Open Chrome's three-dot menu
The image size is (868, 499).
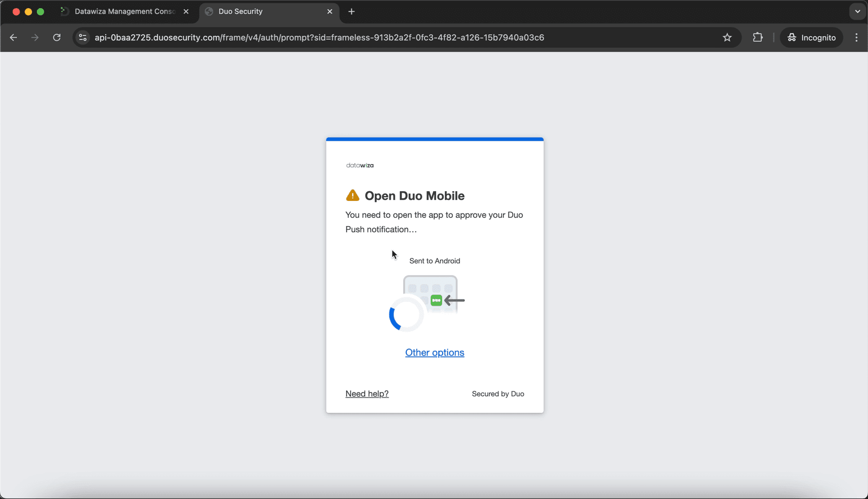(857, 37)
